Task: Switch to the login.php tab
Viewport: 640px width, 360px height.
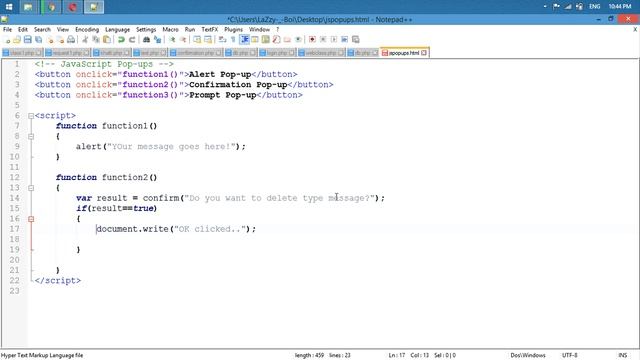Action: (x=277, y=53)
